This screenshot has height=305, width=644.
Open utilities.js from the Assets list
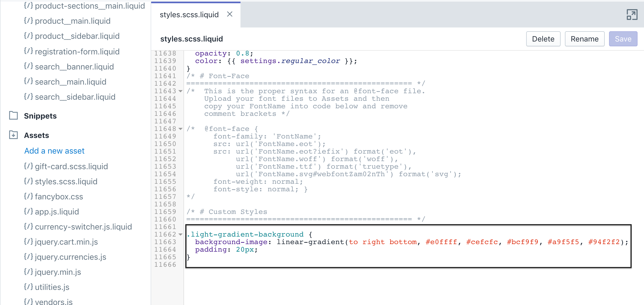52,287
